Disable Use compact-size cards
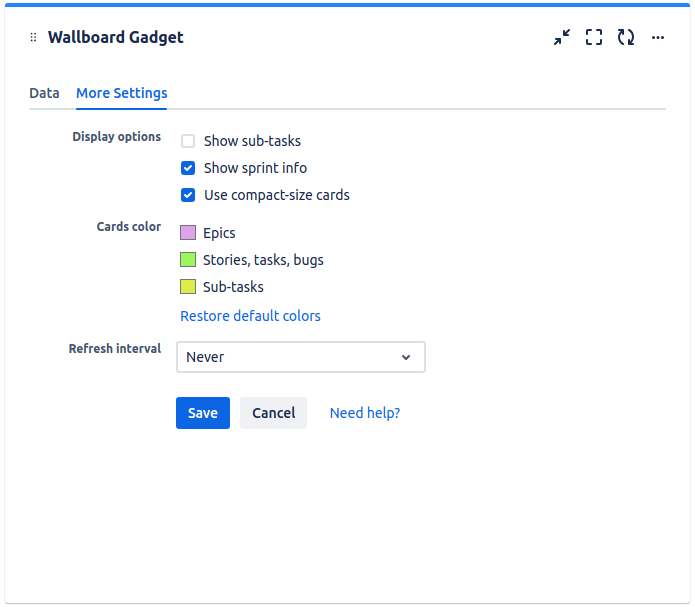This screenshot has width=695, height=607. [188, 195]
